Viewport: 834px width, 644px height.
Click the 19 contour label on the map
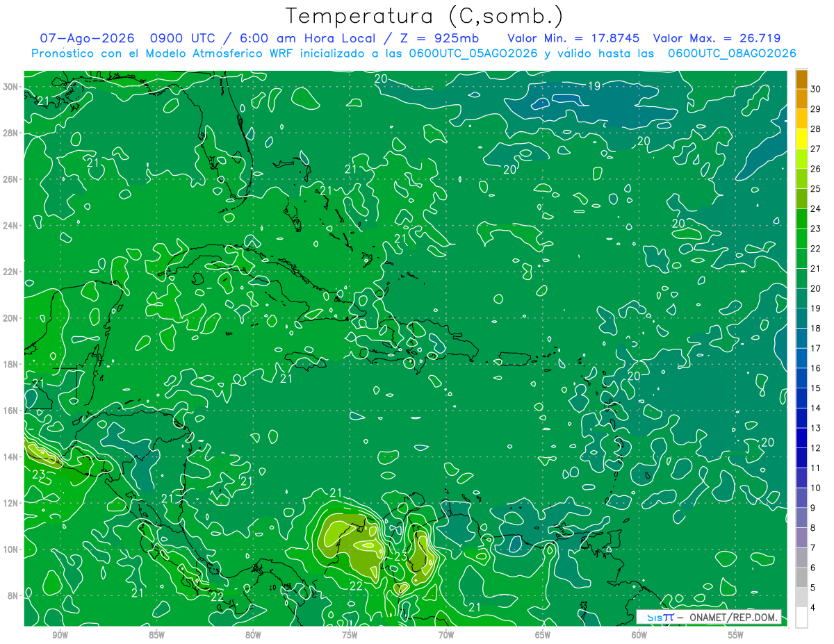594,86
